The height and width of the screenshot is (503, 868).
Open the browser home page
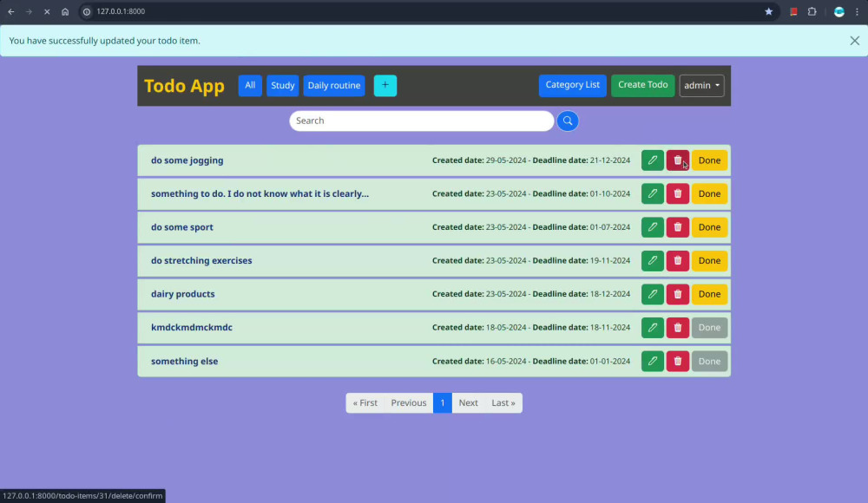pyautogui.click(x=65, y=11)
